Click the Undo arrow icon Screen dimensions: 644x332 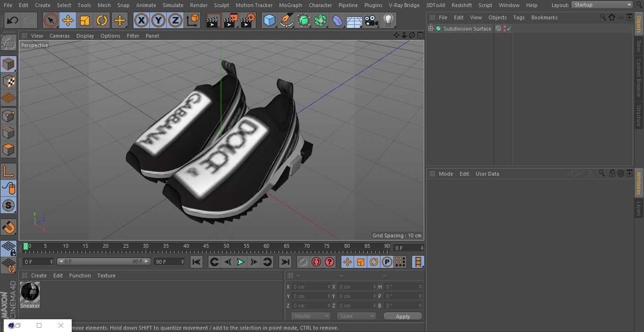(13, 20)
